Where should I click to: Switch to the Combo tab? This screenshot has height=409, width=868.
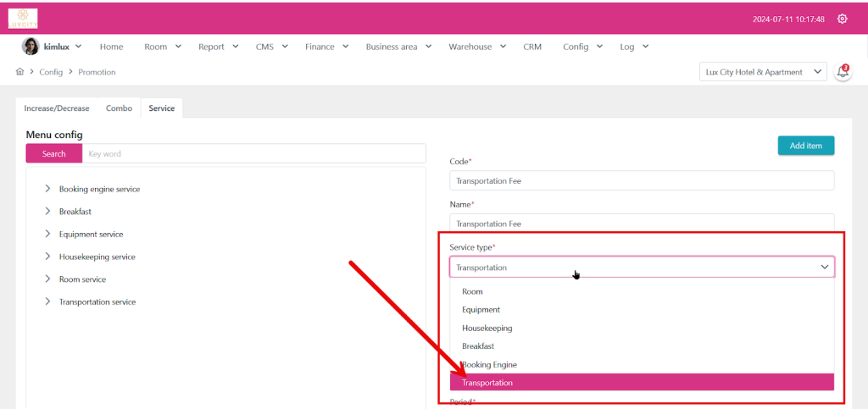[x=119, y=108]
